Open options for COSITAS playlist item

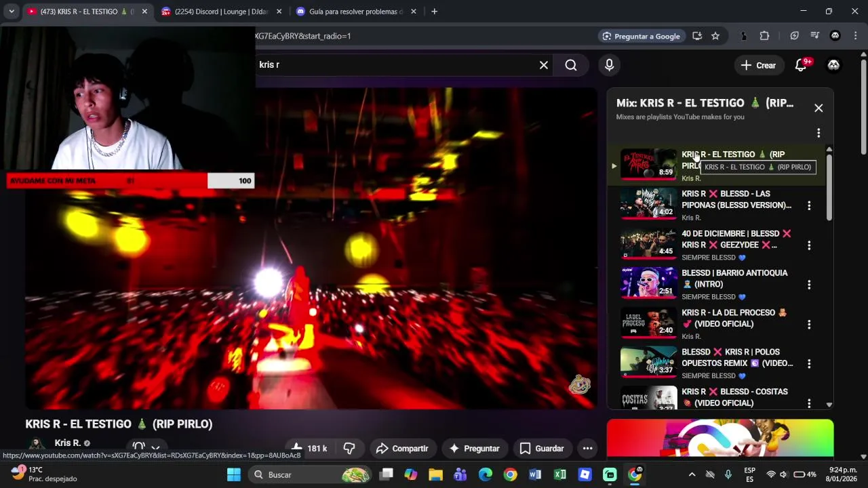click(x=809, y=403)
